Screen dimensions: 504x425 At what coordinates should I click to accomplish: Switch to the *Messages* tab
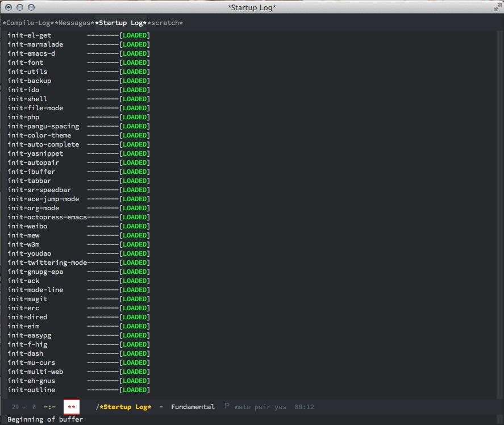tap(74, 23)
